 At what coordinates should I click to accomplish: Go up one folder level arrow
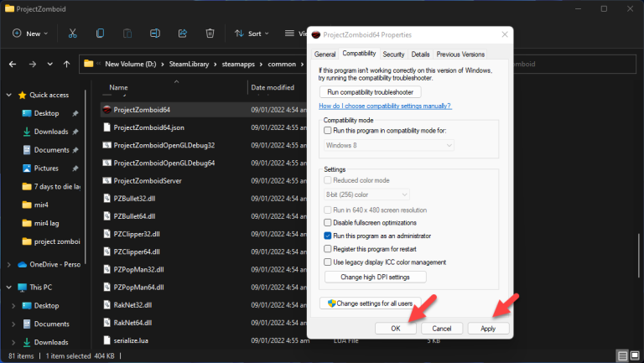click(66, 64)
